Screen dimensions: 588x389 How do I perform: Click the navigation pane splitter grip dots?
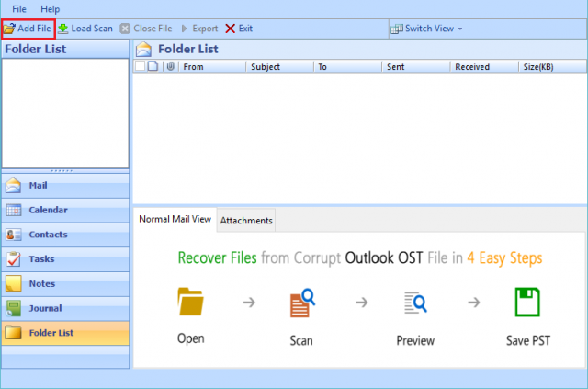(x=62, y=171)
